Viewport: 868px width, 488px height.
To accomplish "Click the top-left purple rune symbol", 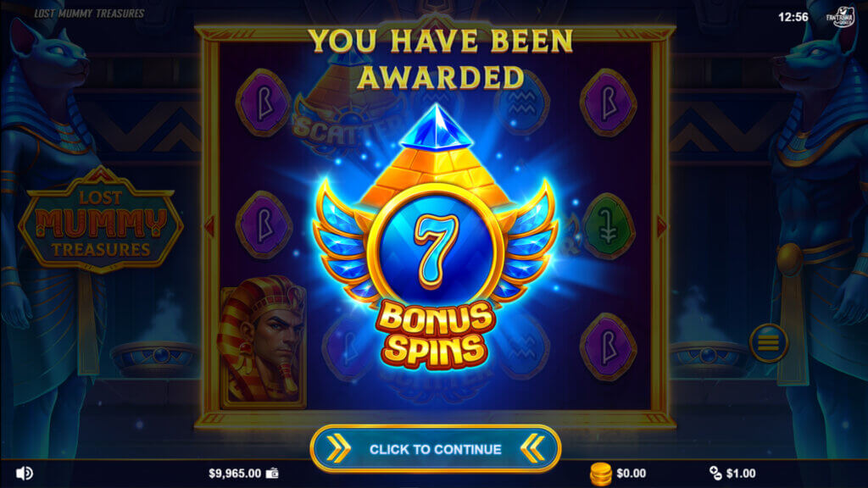I will click(x=264, y=103).
